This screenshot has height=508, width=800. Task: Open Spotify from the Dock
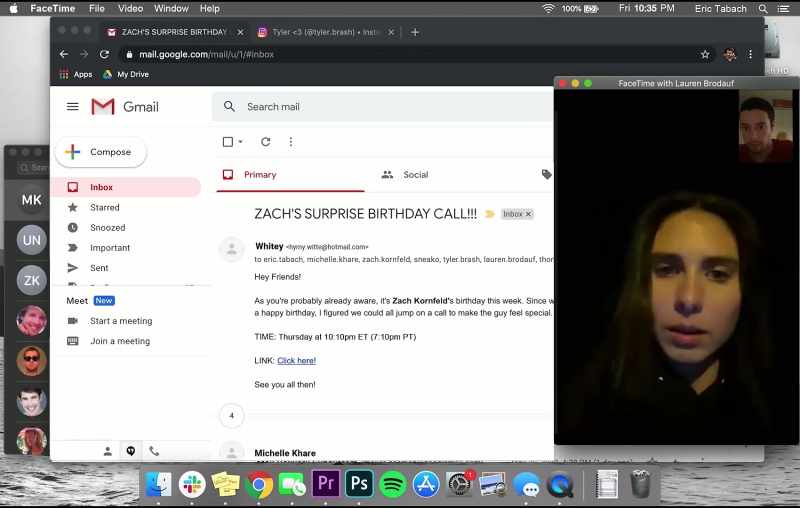coord(392,484)
